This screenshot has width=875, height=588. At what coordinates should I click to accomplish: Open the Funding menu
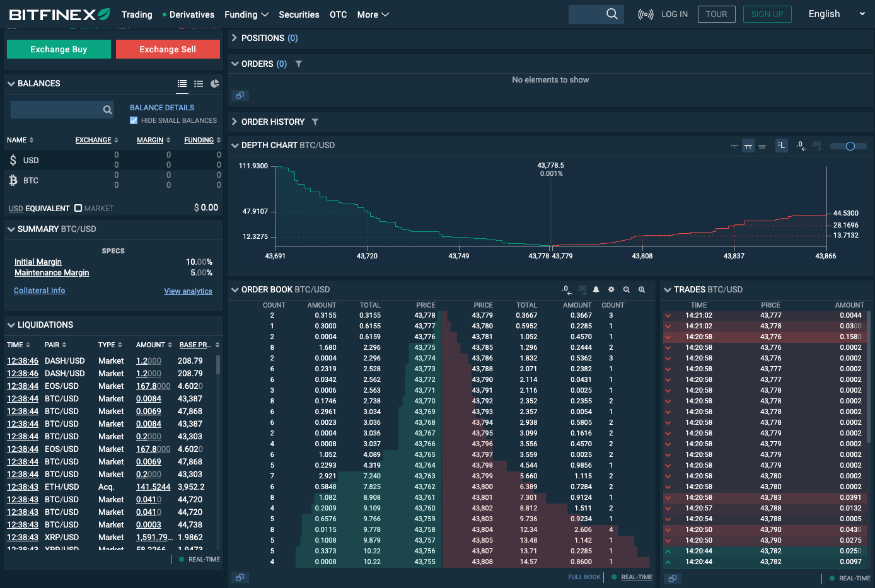coord(246,14)
